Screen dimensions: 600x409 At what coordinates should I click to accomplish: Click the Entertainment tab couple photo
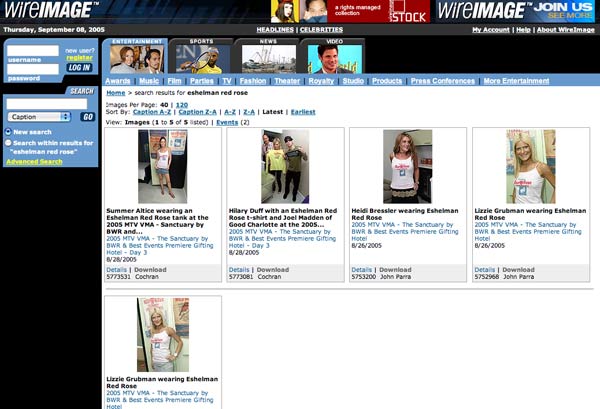pos(137,59)
